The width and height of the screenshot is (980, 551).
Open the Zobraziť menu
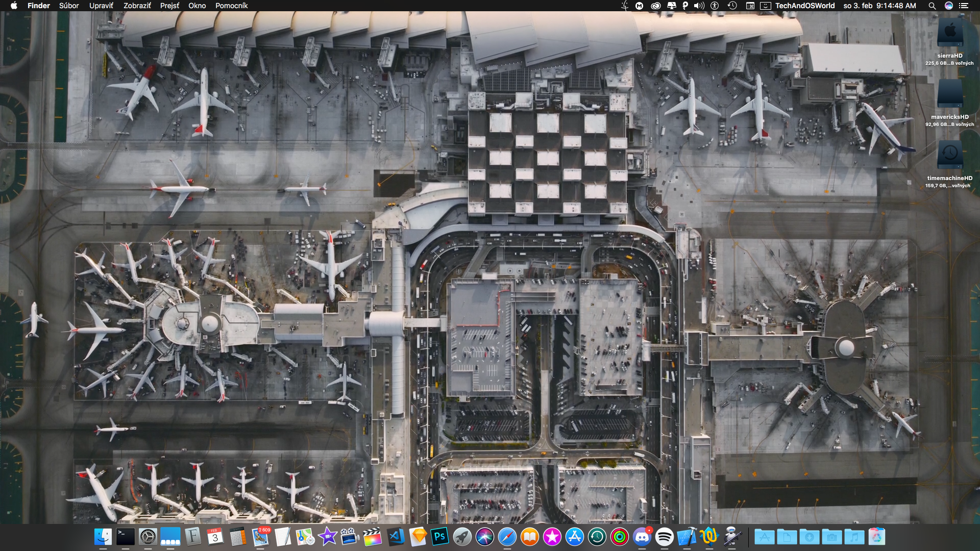[137, 6]
